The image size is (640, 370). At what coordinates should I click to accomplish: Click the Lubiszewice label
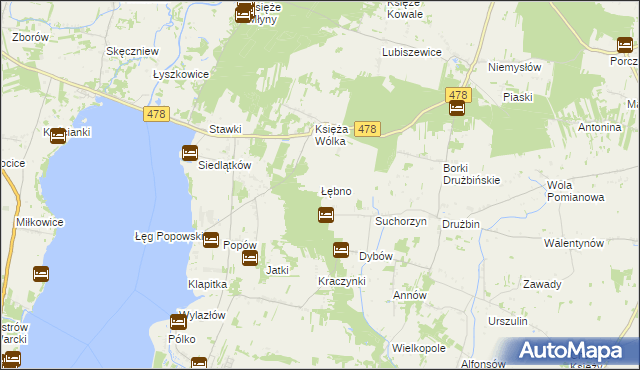(x=411, y=52)
